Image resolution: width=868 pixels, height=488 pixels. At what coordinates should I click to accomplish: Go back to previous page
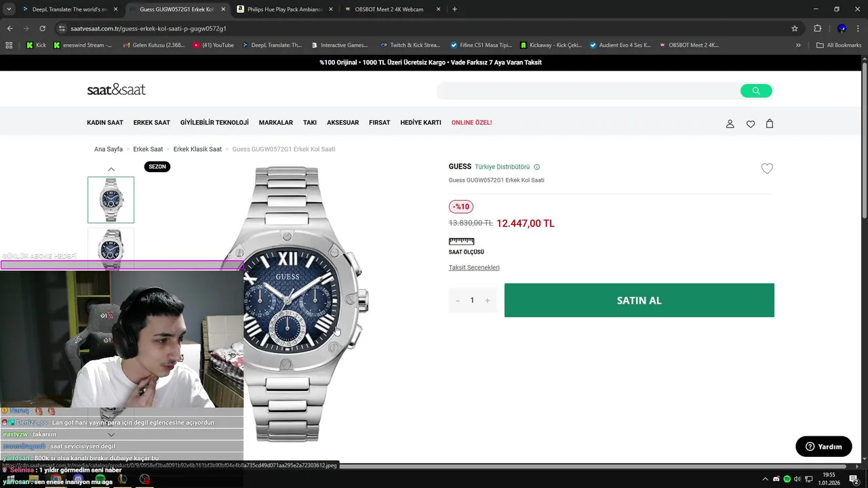point(10,28)
